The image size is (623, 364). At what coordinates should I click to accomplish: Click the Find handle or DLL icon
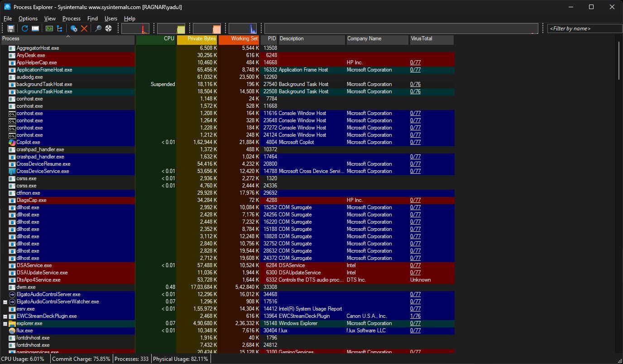(98, 29)
